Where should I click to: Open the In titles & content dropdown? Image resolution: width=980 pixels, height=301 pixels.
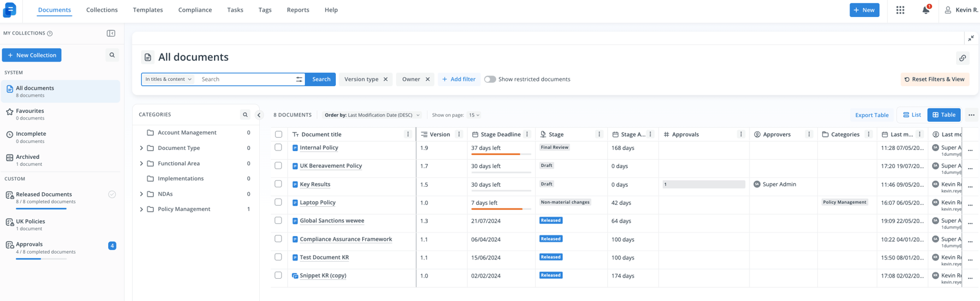pos(169,79)
